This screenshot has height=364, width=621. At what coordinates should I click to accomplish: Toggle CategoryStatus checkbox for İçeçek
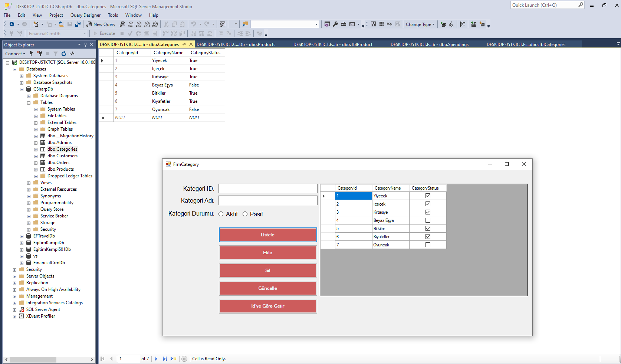[428, 204]
